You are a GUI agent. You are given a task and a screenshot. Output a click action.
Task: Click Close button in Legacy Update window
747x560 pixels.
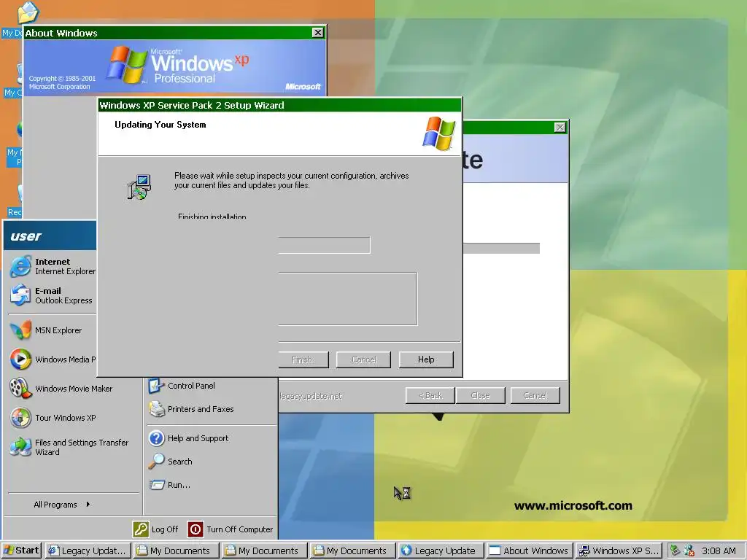pos(480,395)
